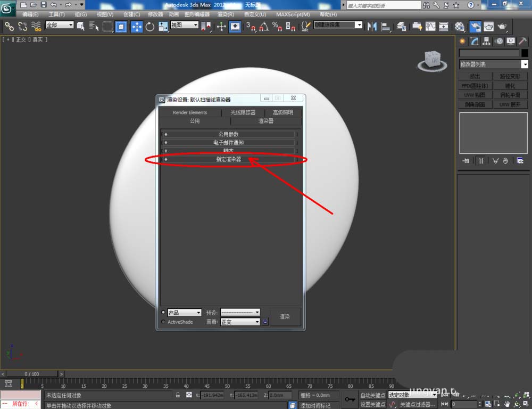Viewport: 532px width, 409px height.
Task: Click the teapot Render Production icon
Action: [502, 26]
